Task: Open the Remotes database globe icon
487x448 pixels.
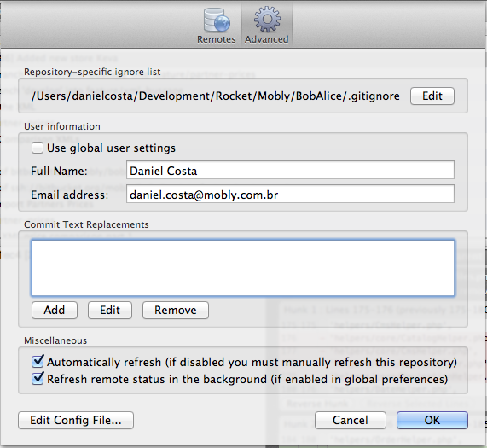Action: click(217, 20)
